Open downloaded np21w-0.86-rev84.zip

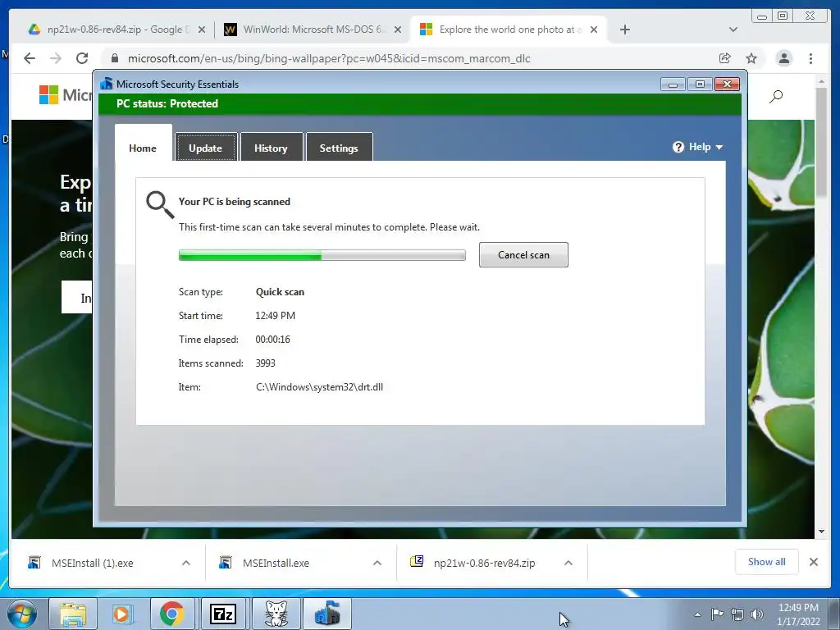coord(484,563)
